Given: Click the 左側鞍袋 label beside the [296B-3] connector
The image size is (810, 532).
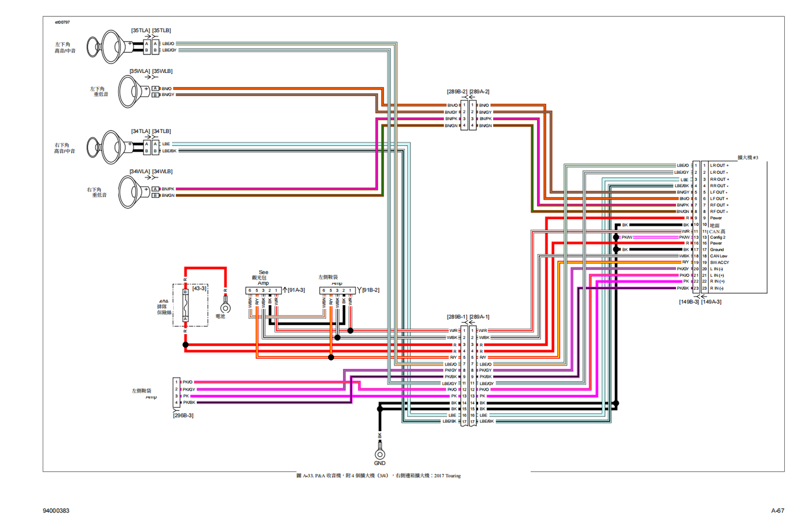Looking at the screenshot, I should coord(142,391).
